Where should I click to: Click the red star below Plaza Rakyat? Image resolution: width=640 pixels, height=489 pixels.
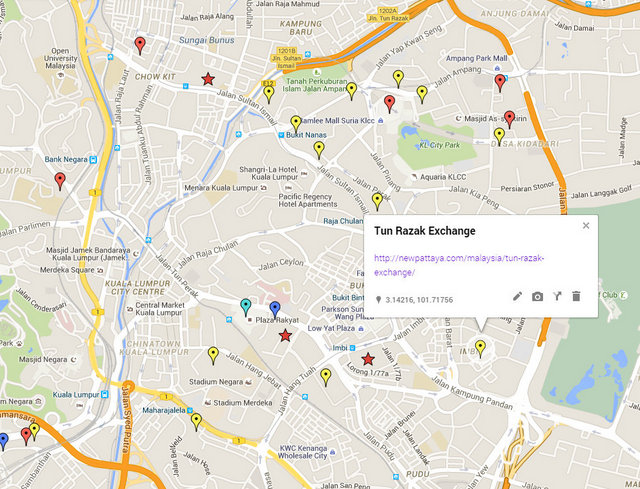(285, 336)
